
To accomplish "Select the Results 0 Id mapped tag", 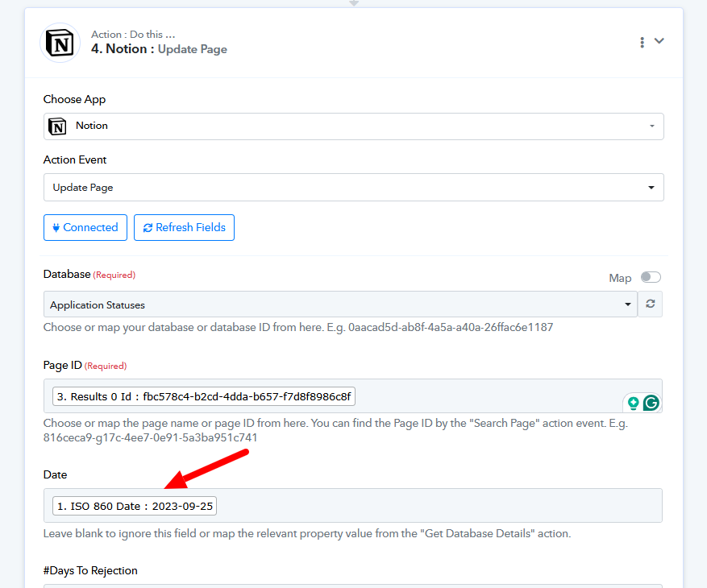I will coord(204,396).
